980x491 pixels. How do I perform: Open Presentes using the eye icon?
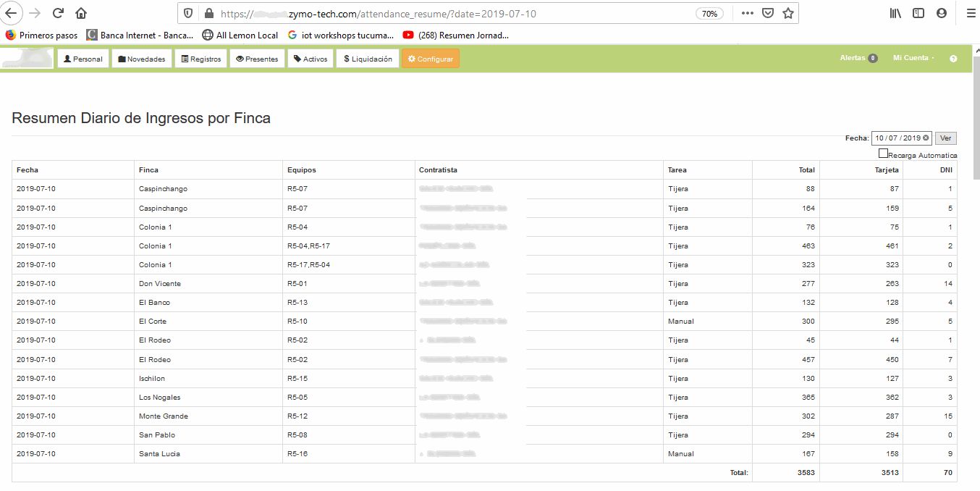[239, 59]
